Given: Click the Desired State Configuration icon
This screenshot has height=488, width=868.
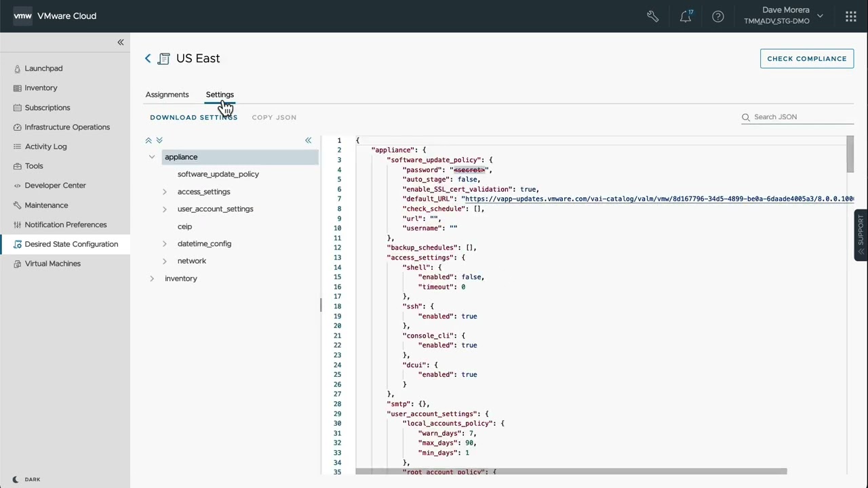Looking at the screenshot, I should pyautogui.click(x=17, y=244).
